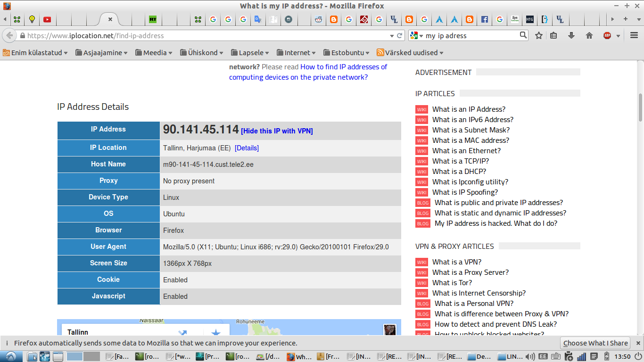Bookmark this page with the star icon
644x362 pixels.
[539, 35]
